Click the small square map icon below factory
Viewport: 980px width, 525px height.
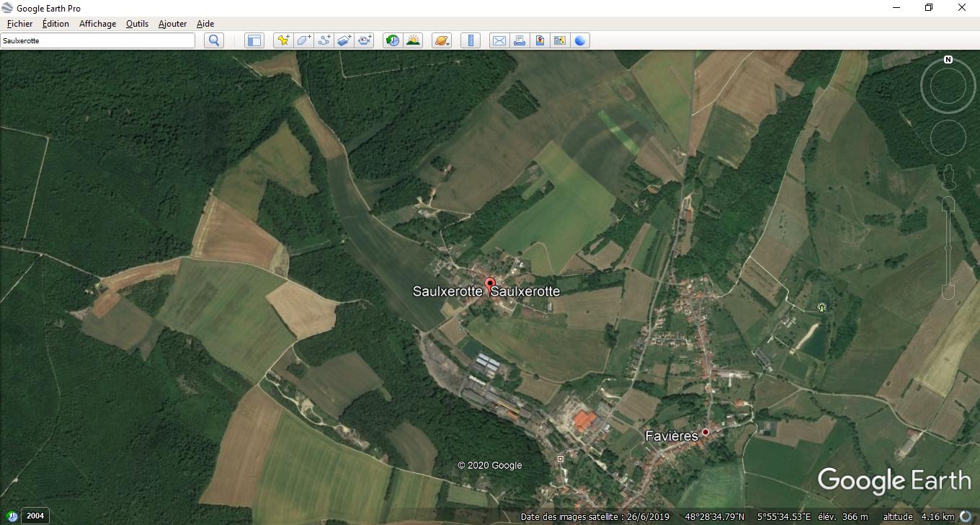click(561, 459)
